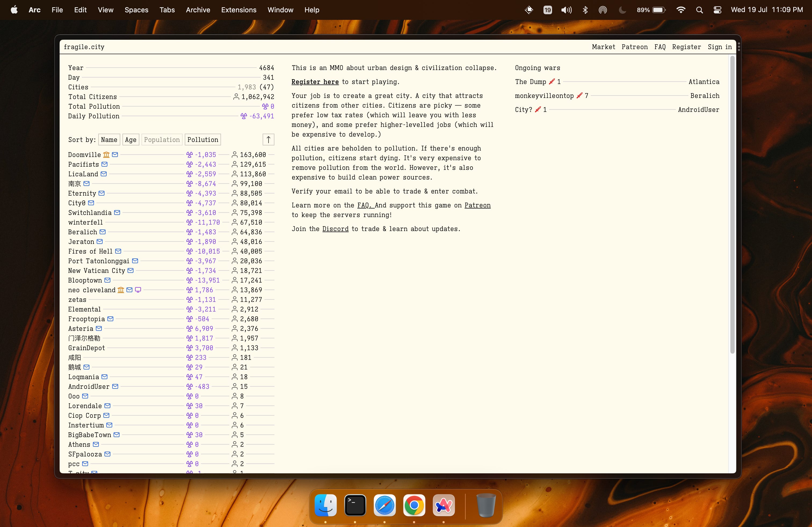Open Arc browser from the dock
The width and height of the screenshot is (812, 527).
[x=443, y=505]
